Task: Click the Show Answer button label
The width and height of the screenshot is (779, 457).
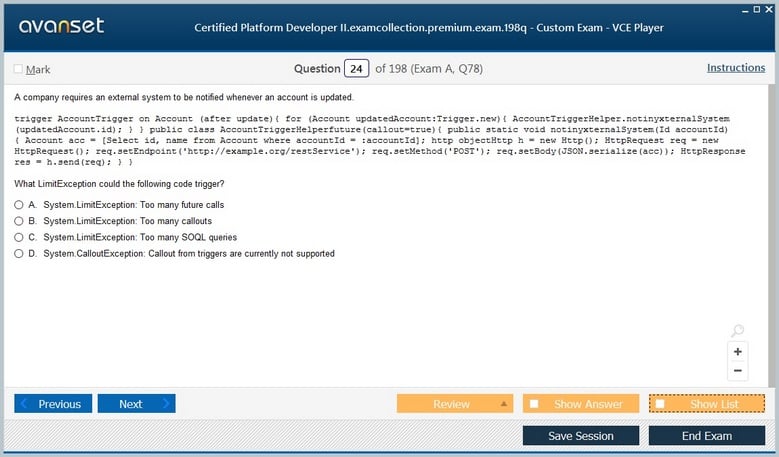Action: (588, 404)
